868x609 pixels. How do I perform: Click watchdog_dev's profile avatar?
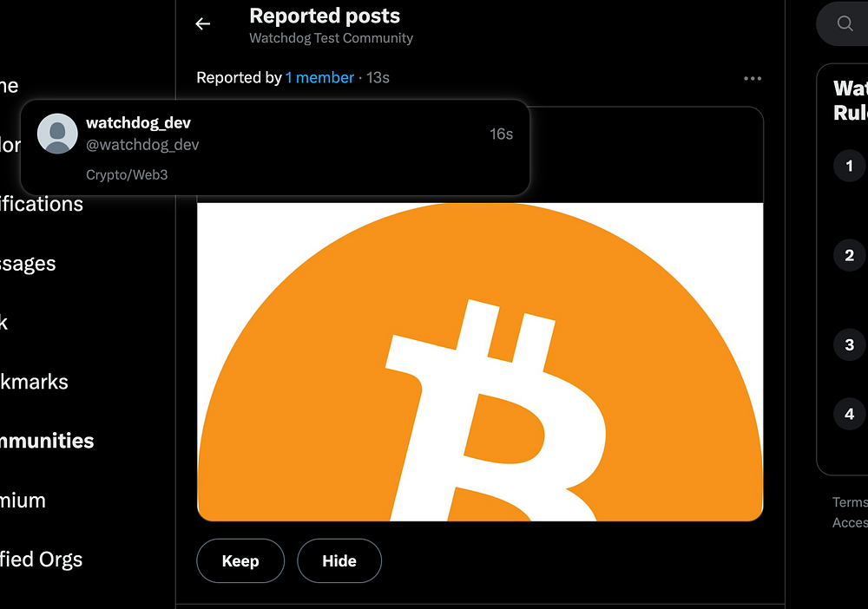[57, 134]
